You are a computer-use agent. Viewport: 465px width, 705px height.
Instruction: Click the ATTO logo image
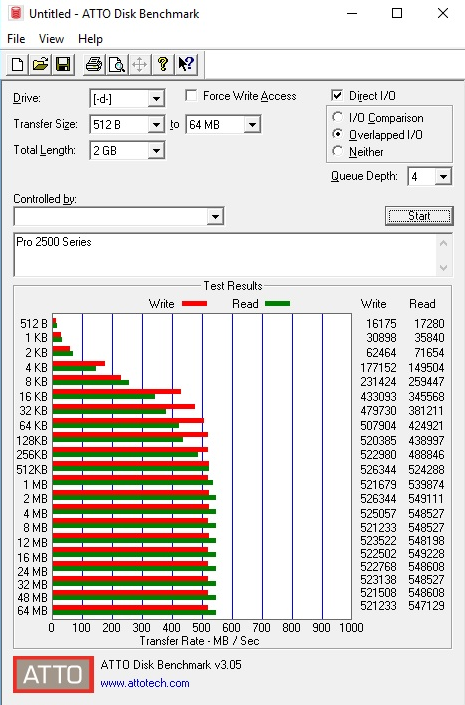click(x=53, y=674)
